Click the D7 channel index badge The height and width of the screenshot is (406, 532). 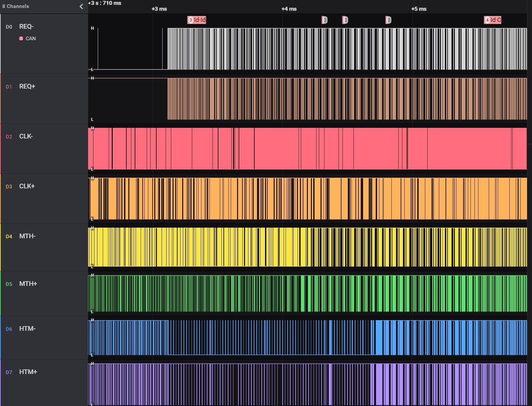click(9, 372)
